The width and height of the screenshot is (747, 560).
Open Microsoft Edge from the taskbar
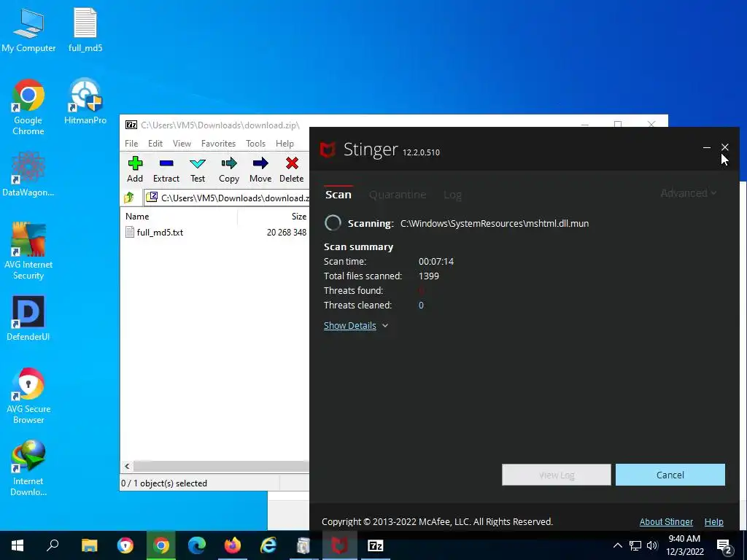(197, 545)
